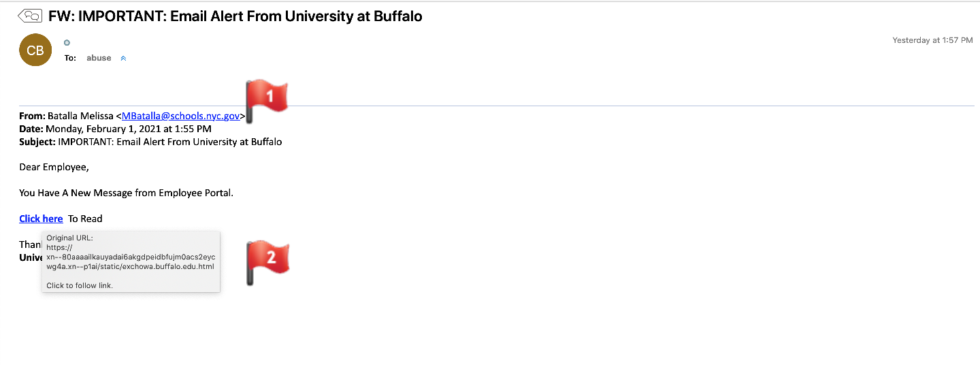980x365 pixels.
Task: Select the 'abuse' recipient name
Action: pos(99,59)
